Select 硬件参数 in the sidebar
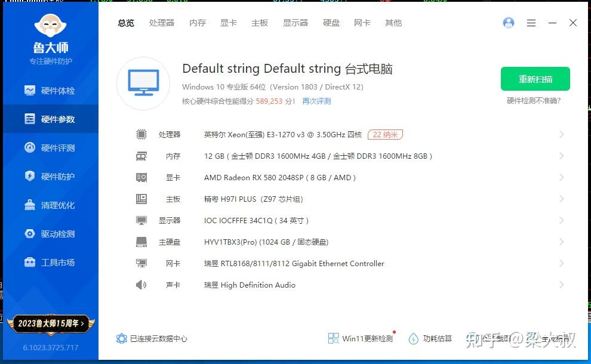Image resolution: width=591 pixels, height=364 pixels. click(x=50, y=119)
